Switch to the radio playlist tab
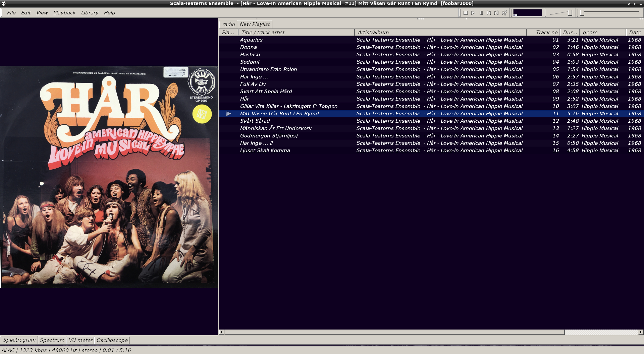This screenshot has height=354, width=644. (x=228, y=24)
